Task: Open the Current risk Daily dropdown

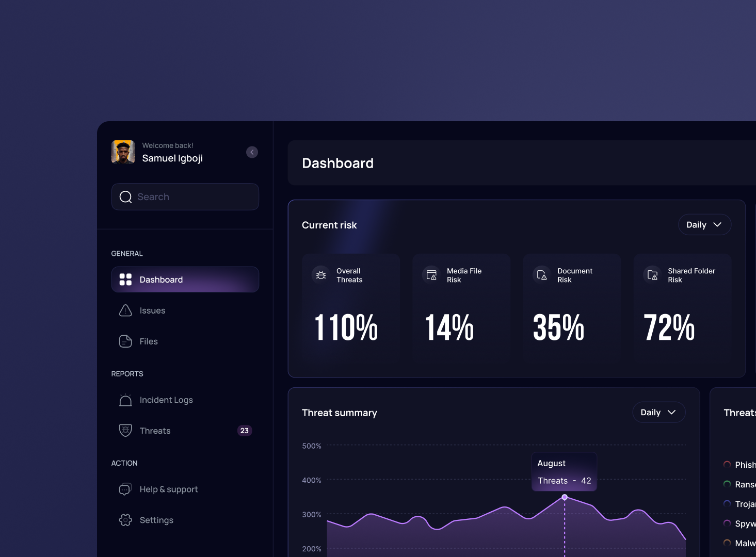Action: pyautogui.click(x=704, y=224)
